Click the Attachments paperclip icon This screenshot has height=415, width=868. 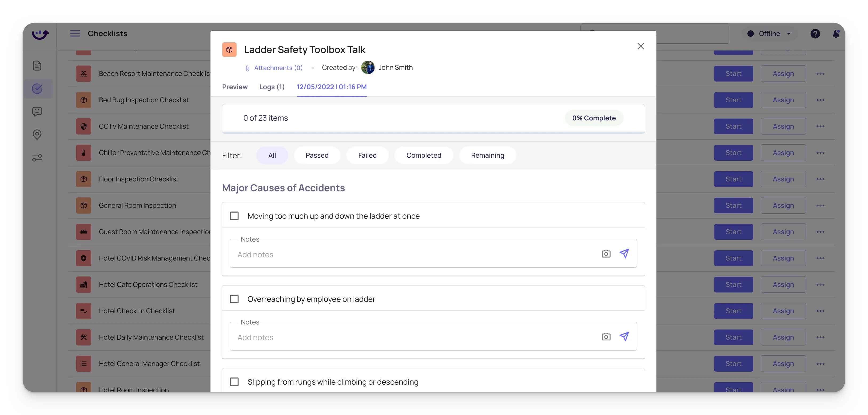pyautogui.click(x=247, y=68)
